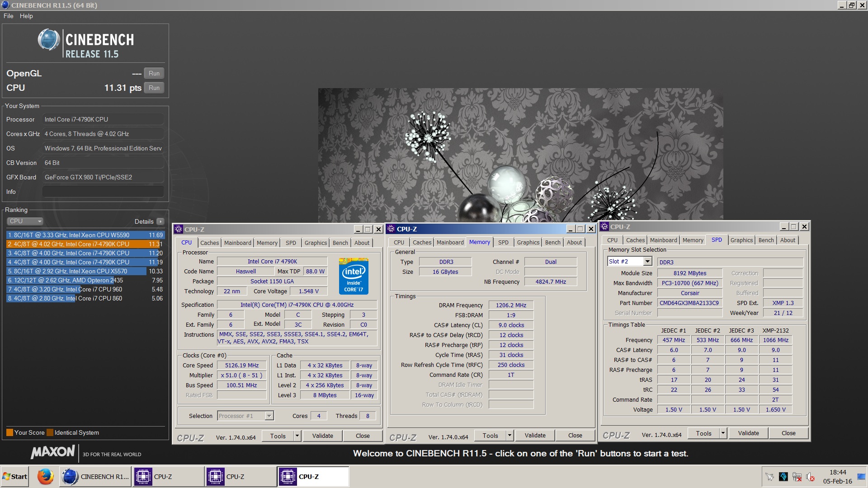Open the Help menu
The image size is (868, 488).
click(26, 16)
